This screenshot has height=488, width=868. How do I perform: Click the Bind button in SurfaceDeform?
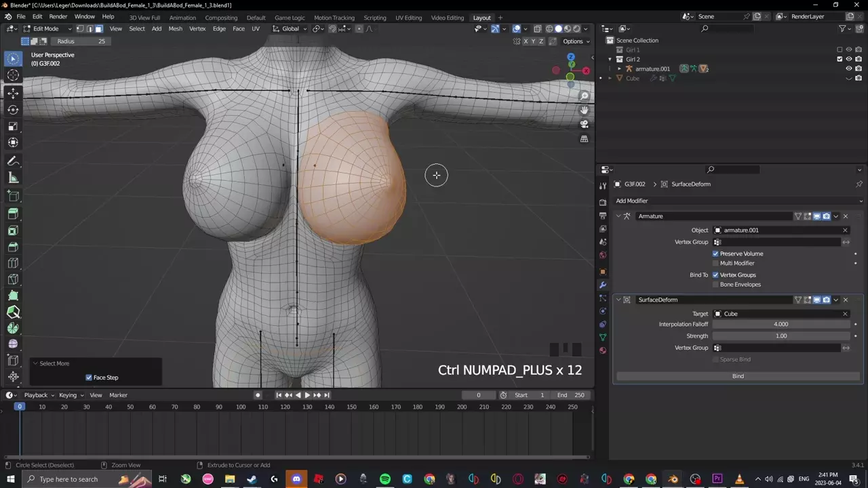(738, 376)
